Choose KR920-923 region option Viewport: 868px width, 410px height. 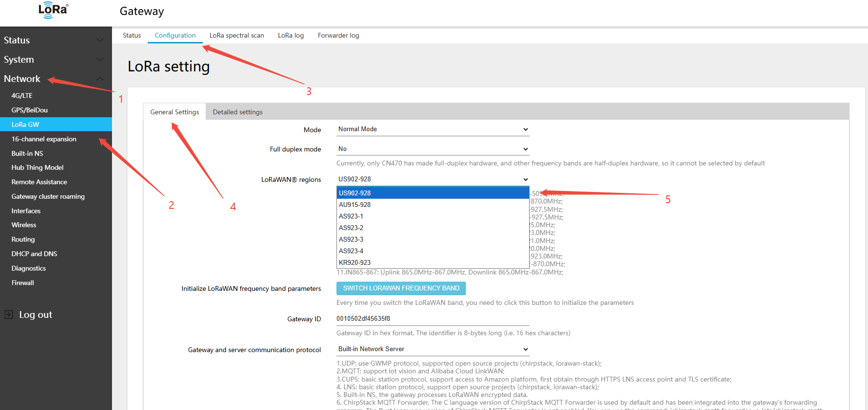(x=355, y=262)
